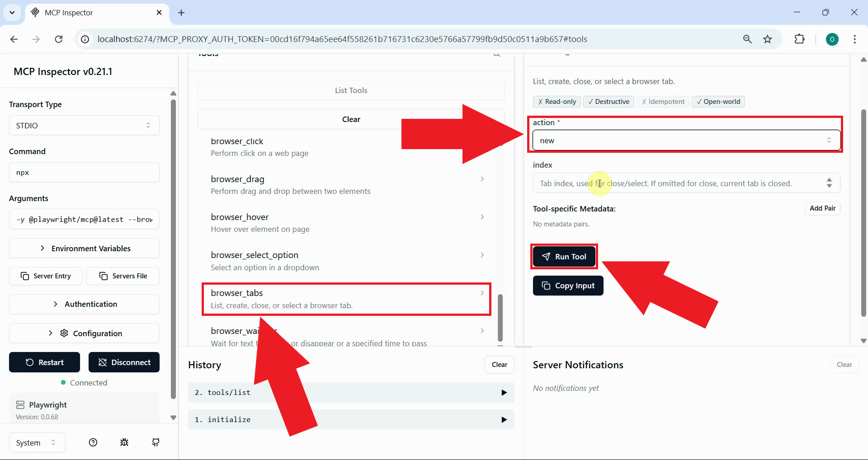Open the Transport Type STDIO dropdown
This screenshot has width=868, height=460.
point(85,125)
